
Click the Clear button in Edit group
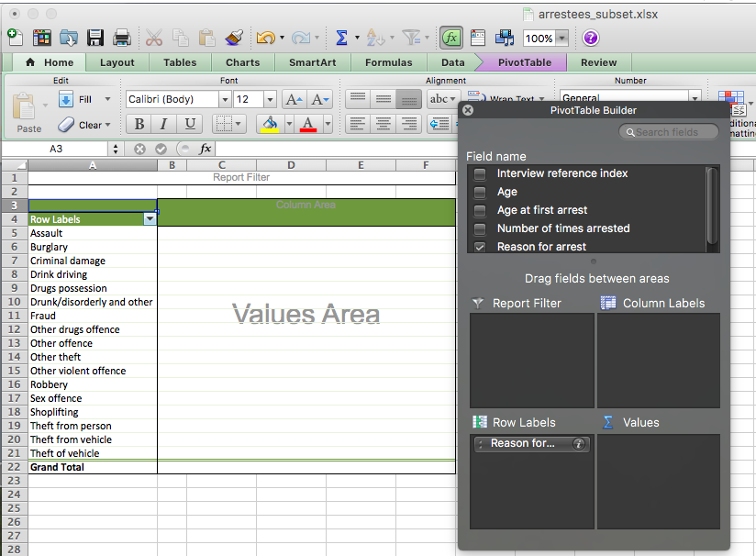(x=83, y=125)
